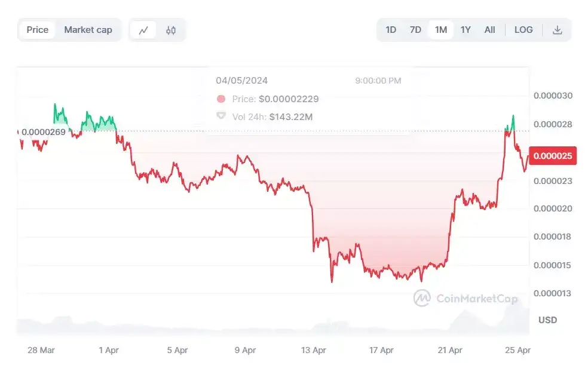The width and height of the screenshot is (588, 368).
Task: Download chart data using the download icon
Action: (558, 30)
